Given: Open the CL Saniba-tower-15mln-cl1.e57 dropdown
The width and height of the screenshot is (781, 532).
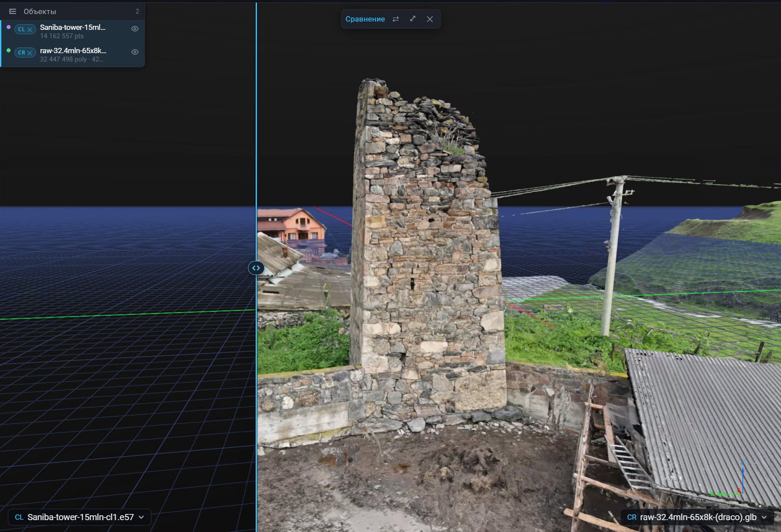Looking at the screenshot, I should point(80,517).
